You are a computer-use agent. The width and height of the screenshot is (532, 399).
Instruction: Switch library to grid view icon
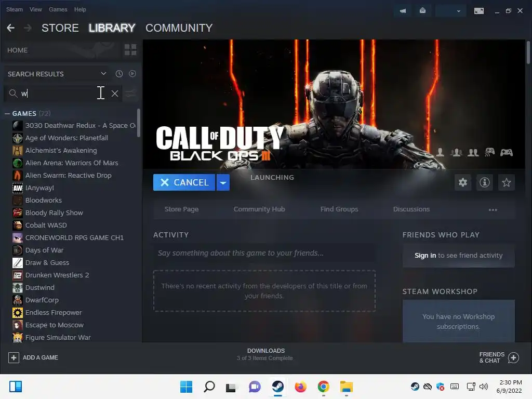coord(130,50)
